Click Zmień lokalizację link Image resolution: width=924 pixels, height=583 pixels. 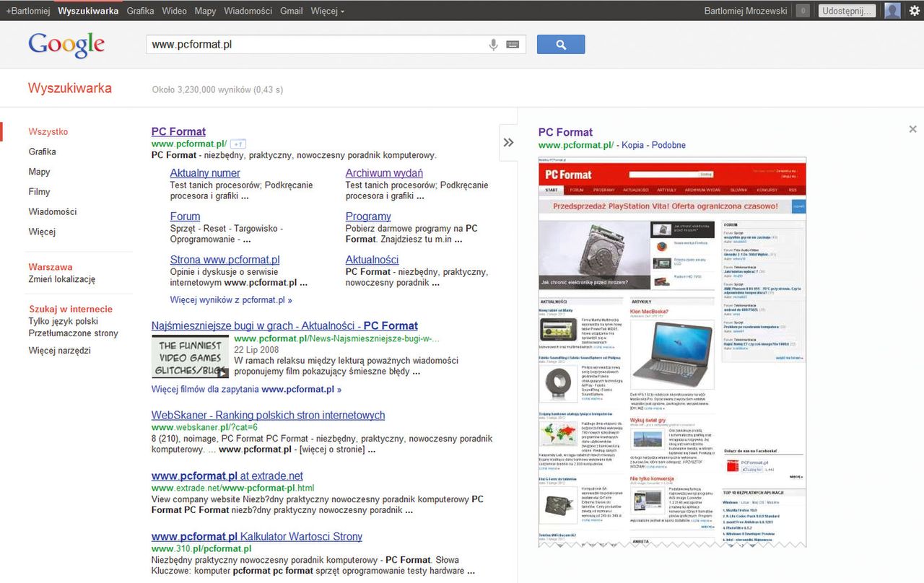pyautogui.click(x=62, y=279)
